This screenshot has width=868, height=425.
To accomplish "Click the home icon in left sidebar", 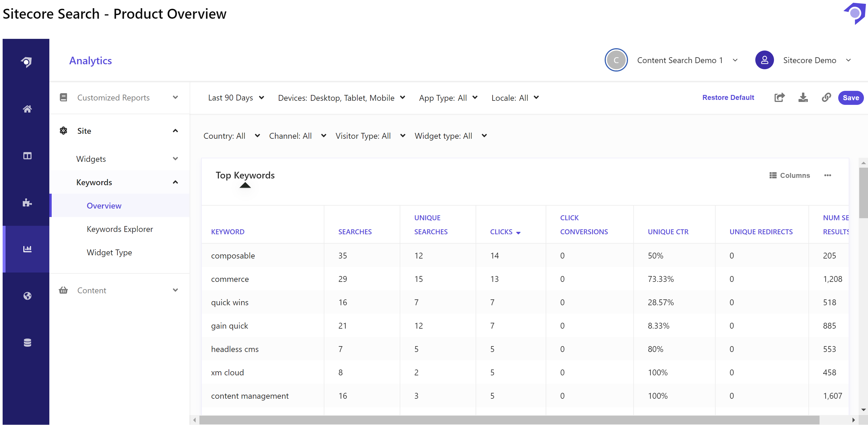I will (27, 109).
